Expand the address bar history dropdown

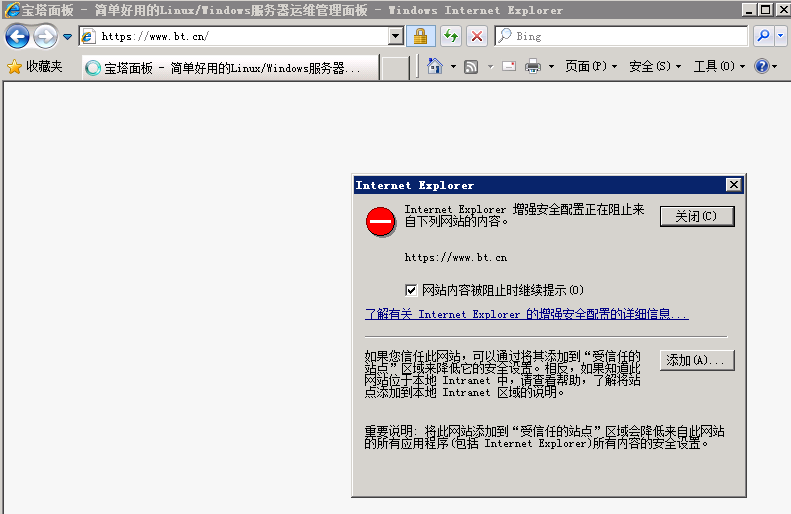pyautogui.click(x=396, y=36)
